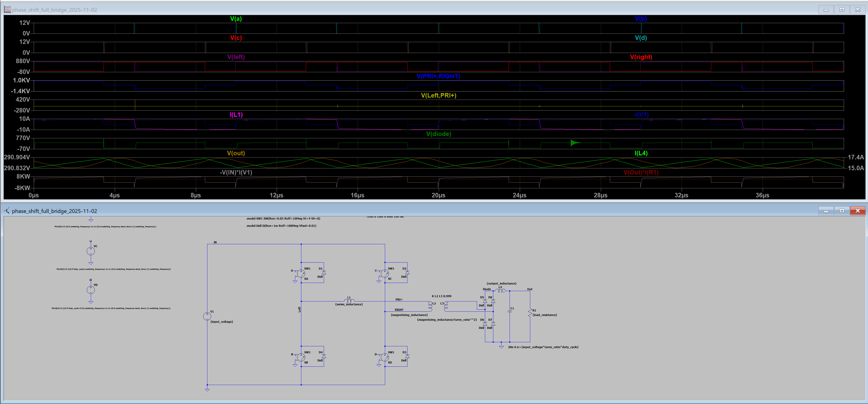Screen dimensions: 868x404
Task: Click the K L2 L3 0.999 coupling directive
Action: (441, 296)
